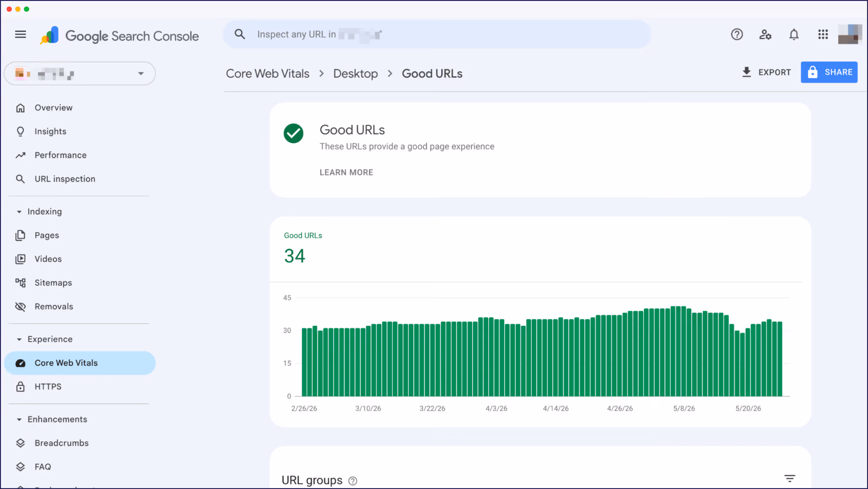Click the Good URLs breadcrumb
The height and width of the screenshot is (489, 868).
click(x=432, y=74)
